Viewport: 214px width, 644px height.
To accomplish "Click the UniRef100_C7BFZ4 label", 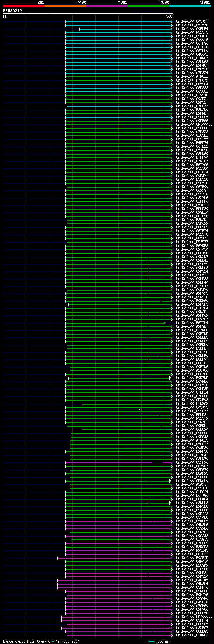I will pyautogui.click(x=192, y=393).
